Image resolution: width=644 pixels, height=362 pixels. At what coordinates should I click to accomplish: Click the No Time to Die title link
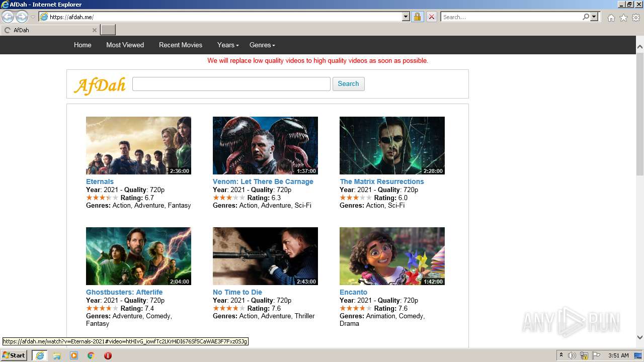237,292
